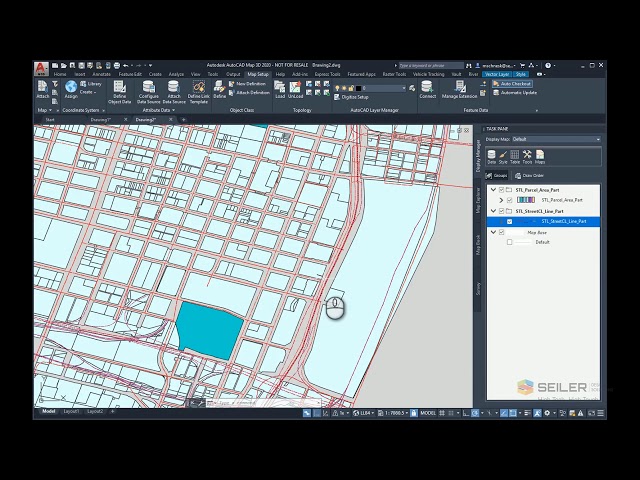Click Digitize Setup button
640x480 pixels.
pos(351,97)
